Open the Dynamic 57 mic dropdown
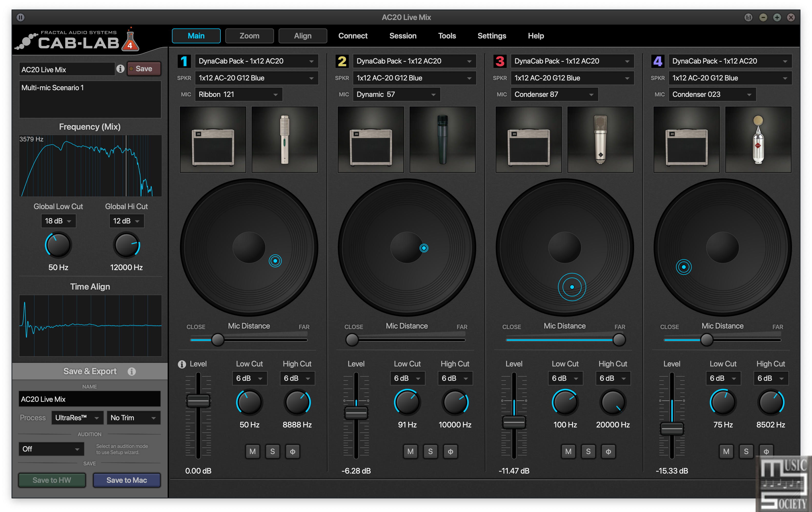 [x=397, y=94]
